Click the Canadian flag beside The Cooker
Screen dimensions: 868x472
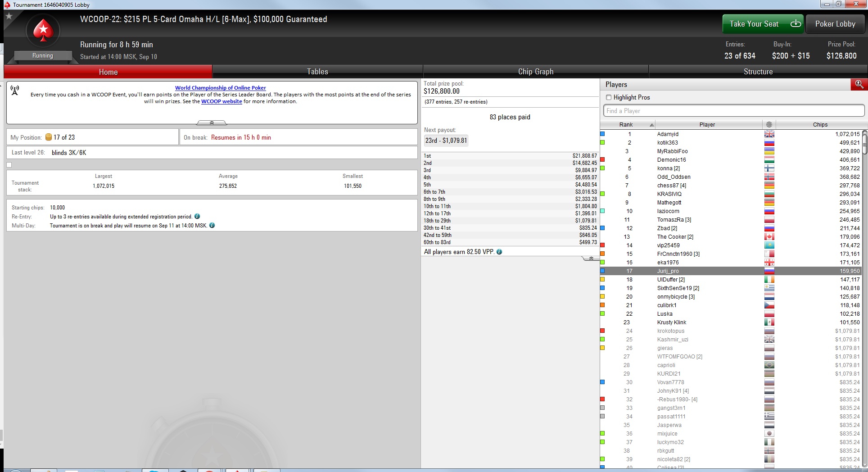pyautogui.click(x=769, y=237)
